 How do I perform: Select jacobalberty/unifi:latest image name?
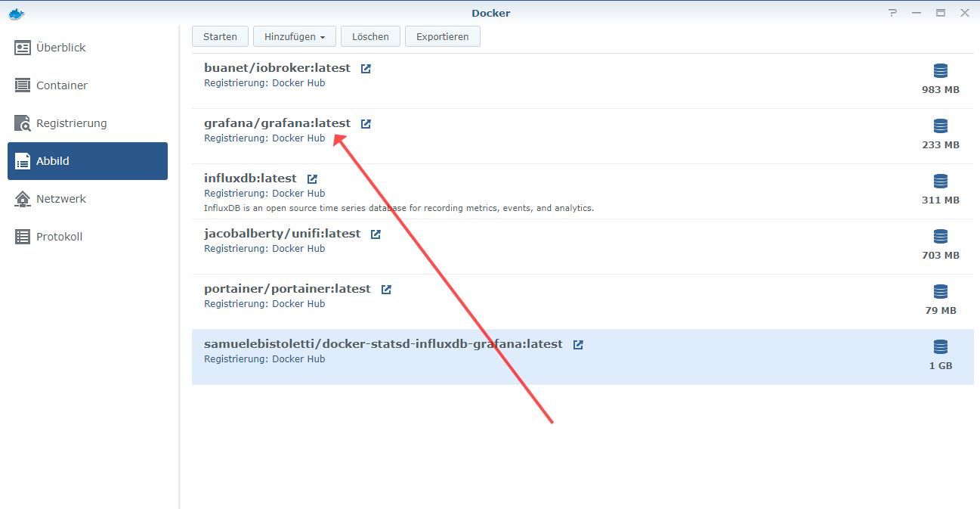coord(282,234)
